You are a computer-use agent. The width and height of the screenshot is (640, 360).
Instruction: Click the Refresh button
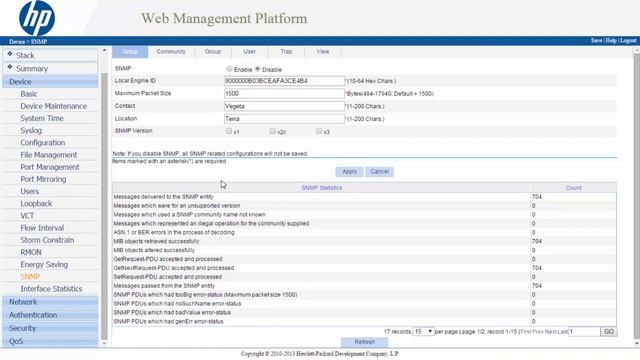tap(364, 342)
